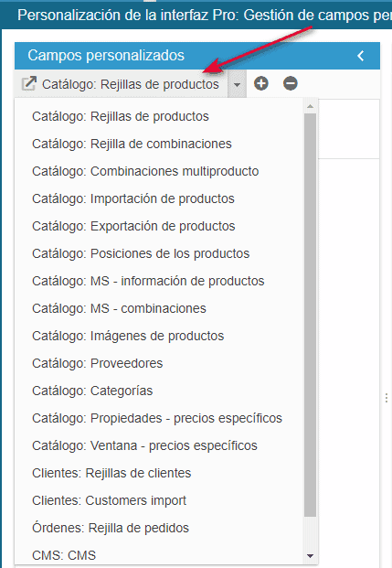Pick Catálogo: Exportación de productos
The width and height of the screenshot is (392, 568).
[x=133, y=226]
